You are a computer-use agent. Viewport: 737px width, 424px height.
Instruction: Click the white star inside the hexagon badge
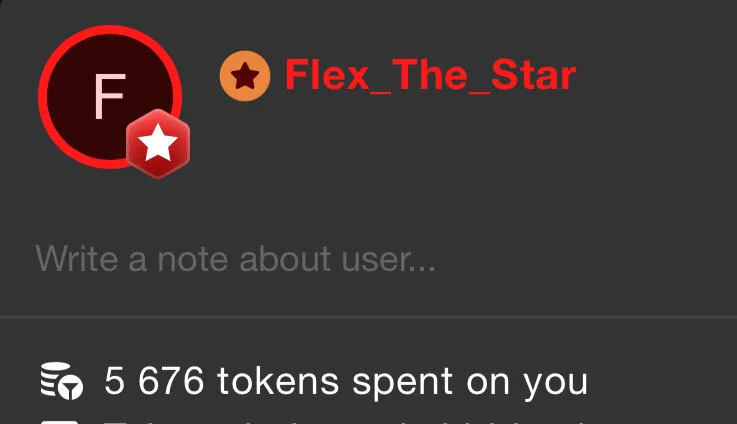[158, 142]
